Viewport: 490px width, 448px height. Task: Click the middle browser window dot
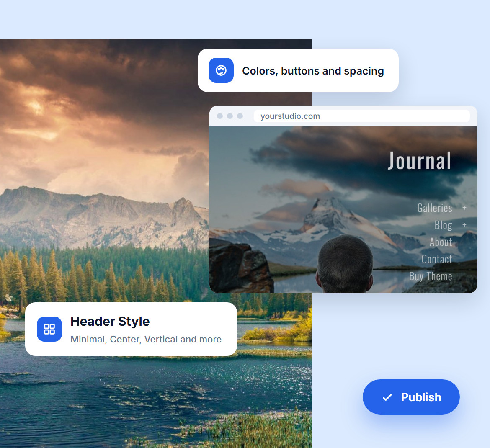coord(230,116)
